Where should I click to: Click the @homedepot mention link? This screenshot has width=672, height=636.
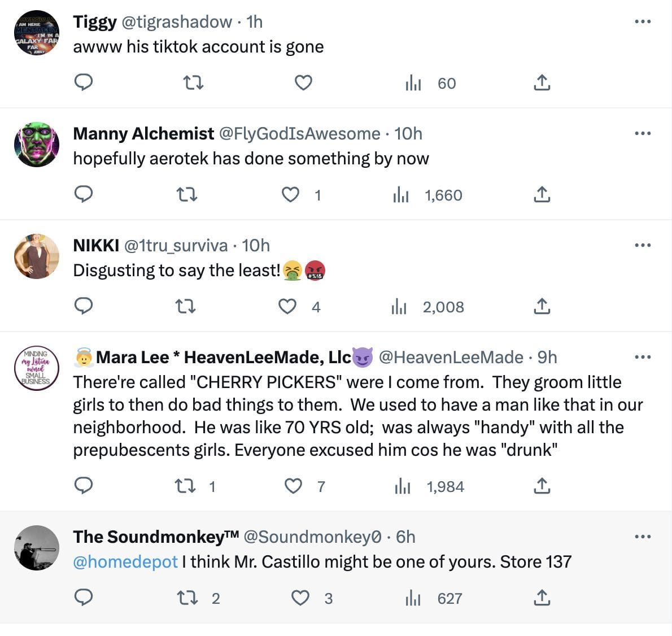(125, 562)
